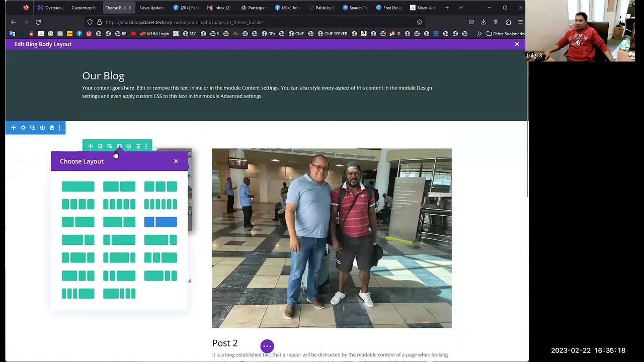The width and height of the screenshot is (644, 362).
Task: Click the green row's move icon
Action: (x=91, y=146)
